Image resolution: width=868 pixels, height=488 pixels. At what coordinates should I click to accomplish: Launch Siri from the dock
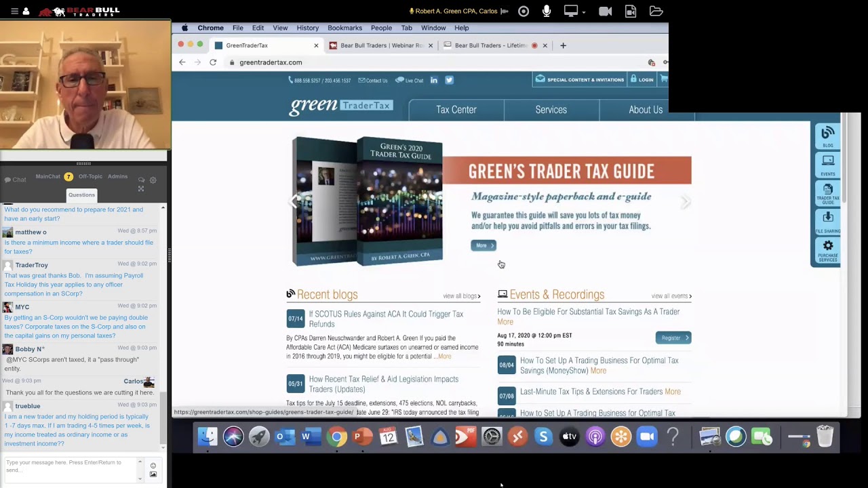pyautogui.click(x=233, y=436)
